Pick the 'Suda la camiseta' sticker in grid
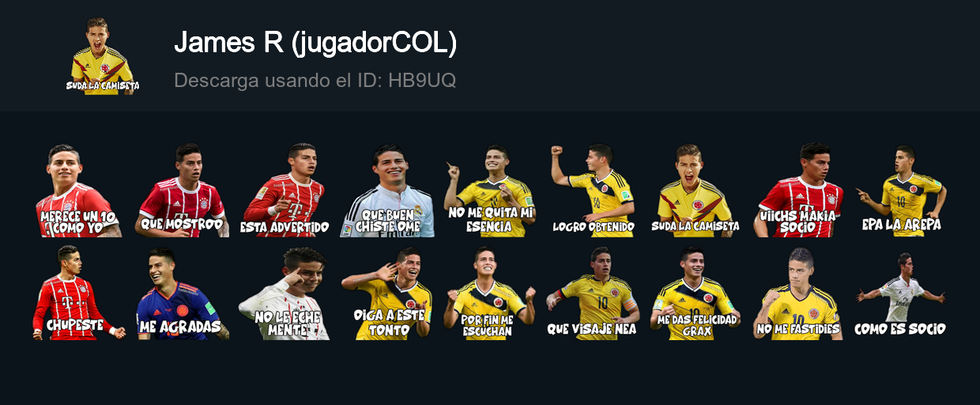The height and width of the screenshot is (405, 980). pos(695,191)
